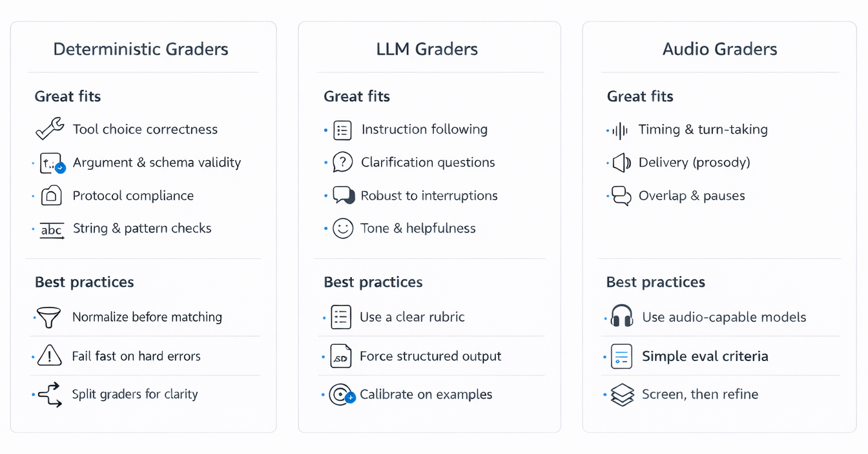
Task: Select the LLM Graders card title
Action: (x=428, y=49)
